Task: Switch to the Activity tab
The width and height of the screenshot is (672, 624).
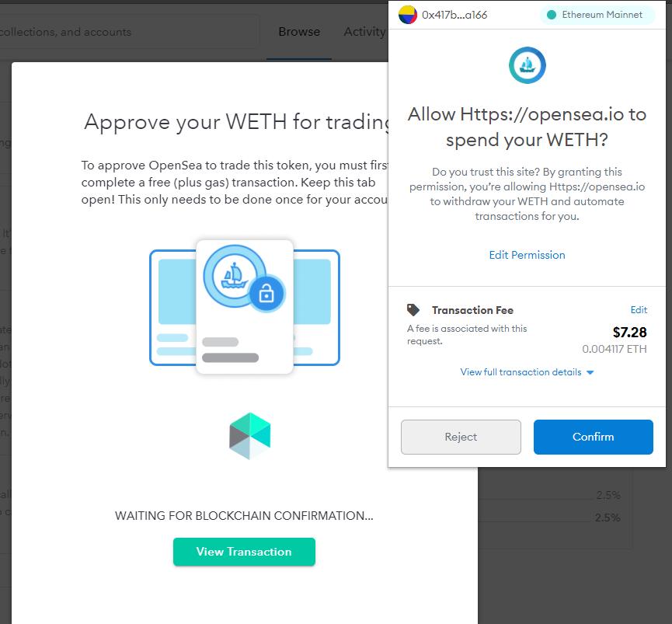Action: (364, 32)
